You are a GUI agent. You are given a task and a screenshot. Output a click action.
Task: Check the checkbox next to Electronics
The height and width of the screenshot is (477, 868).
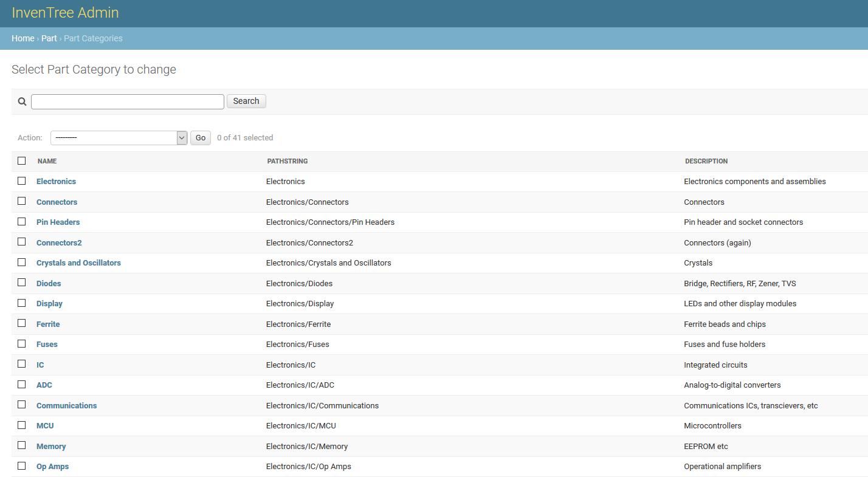(x=21, y=180)
